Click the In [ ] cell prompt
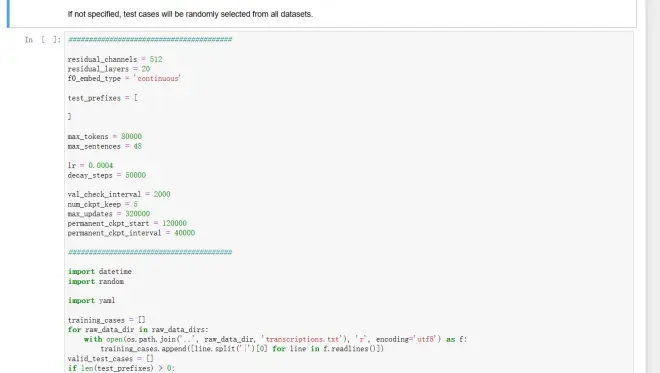Image resolution: width=660 pixels, height=373 pixels. (43, 40)
